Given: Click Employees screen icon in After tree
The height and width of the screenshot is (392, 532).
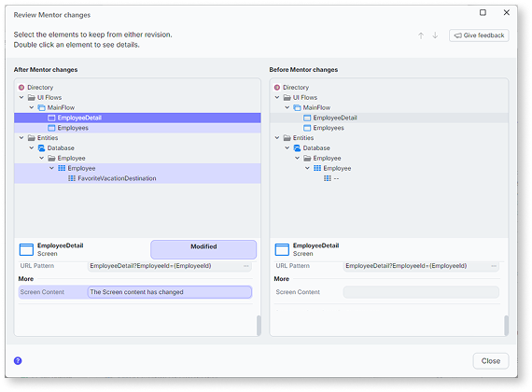Looking at the screenshot, I should pos(51,128).
